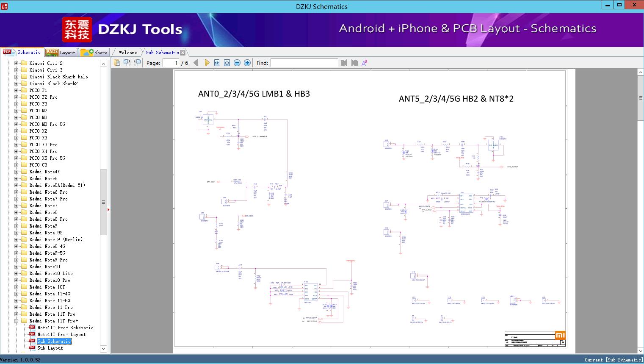Viewport: 644px width, 364px height.
Task: Zoom in with the plus icon
Action: coord(247,63)
